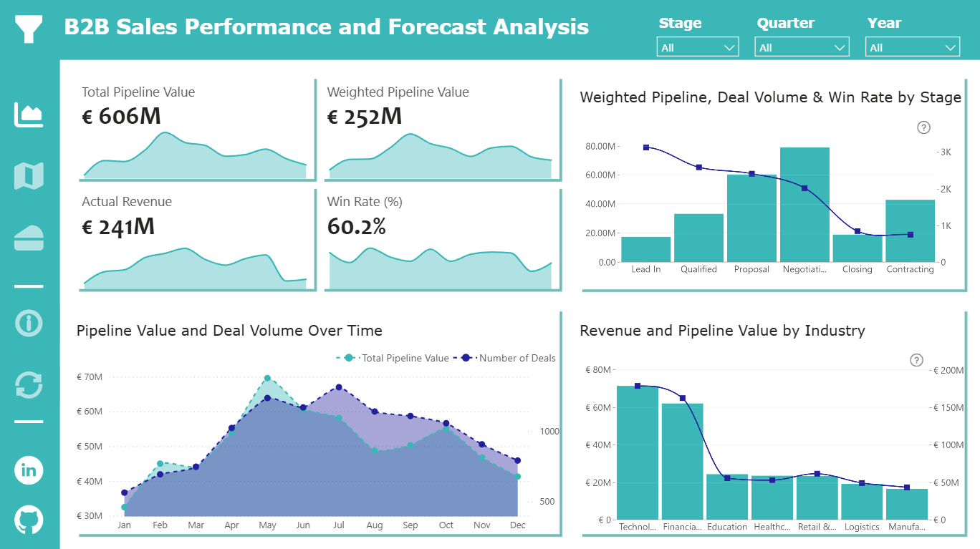Click the Lead In line marker on stage chart
Viewport: 980px width, 549px height.
click(x=646, y=147)
